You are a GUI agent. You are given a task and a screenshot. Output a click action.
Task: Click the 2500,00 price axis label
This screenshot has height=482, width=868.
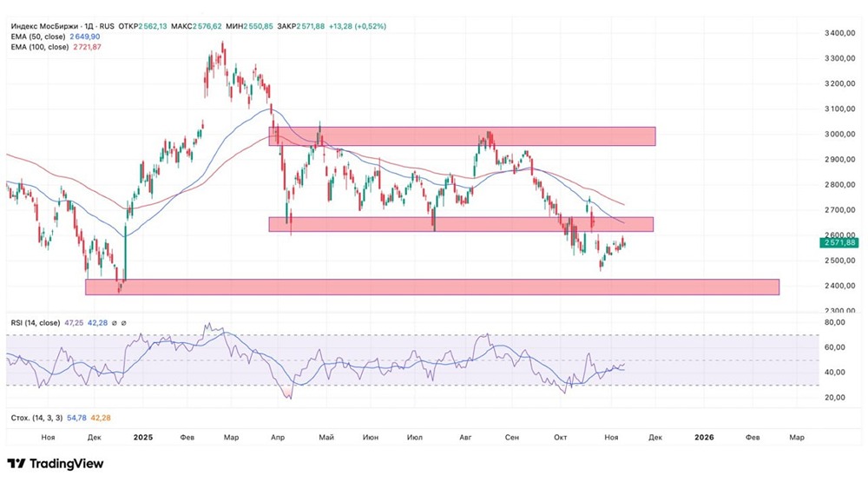839,261
